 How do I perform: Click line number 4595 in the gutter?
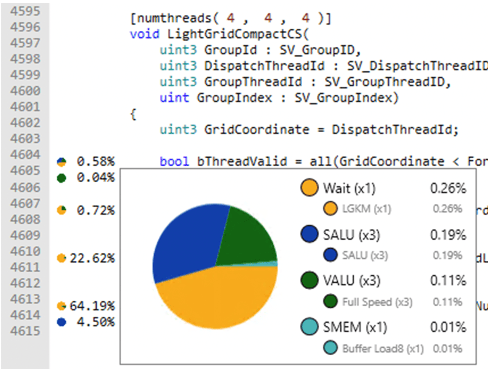coord(25,11)
